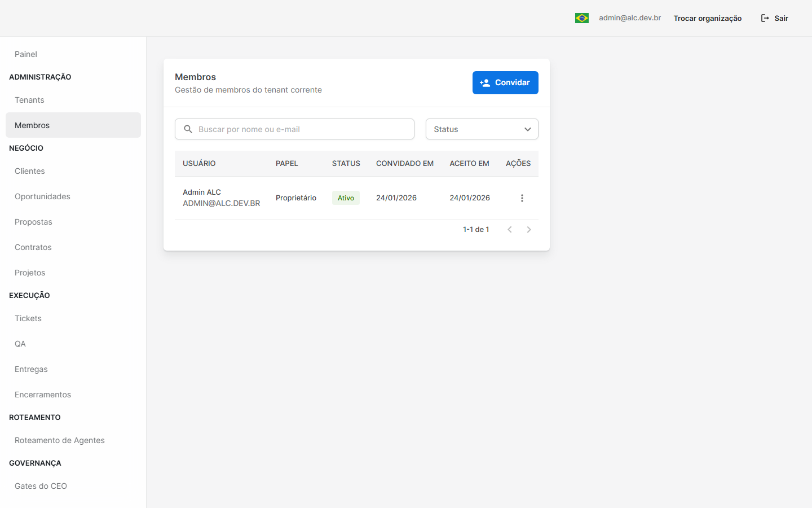Open Clientes in the sidebar
This screenshot has width=812, height=508.
[73, 171]
